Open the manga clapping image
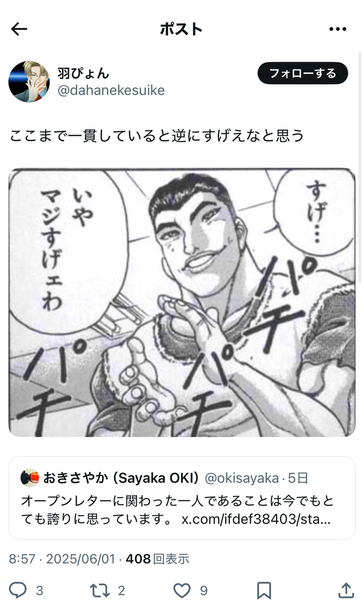The height and width of the screenshot is (606, 364). (182, 302)
